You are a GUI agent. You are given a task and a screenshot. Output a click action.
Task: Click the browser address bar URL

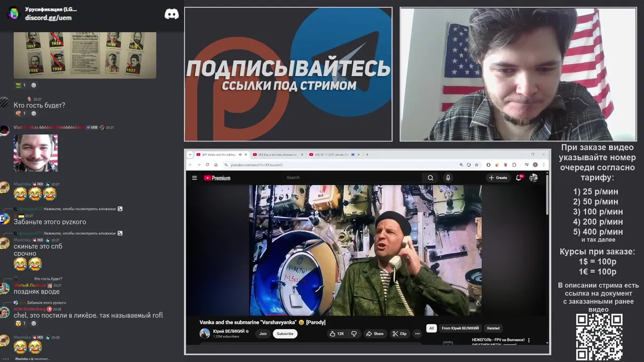coord(257,165)
